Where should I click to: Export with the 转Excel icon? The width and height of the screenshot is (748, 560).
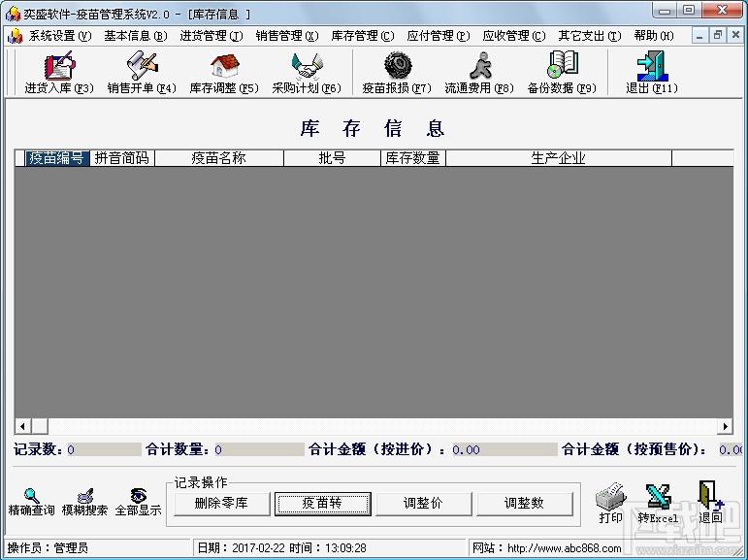(658, 502)
